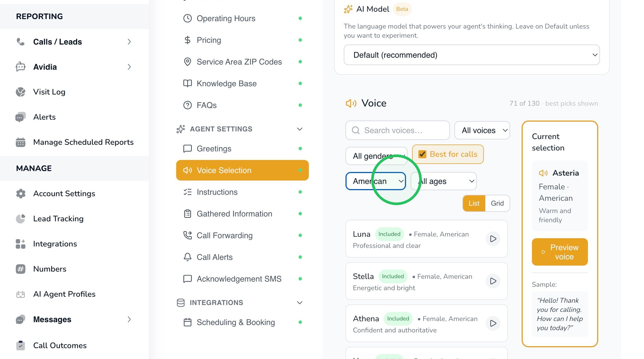The width and height of the screenshot is (644, 359).
Task: Click the Numbers hash icon
Action: 21,269
